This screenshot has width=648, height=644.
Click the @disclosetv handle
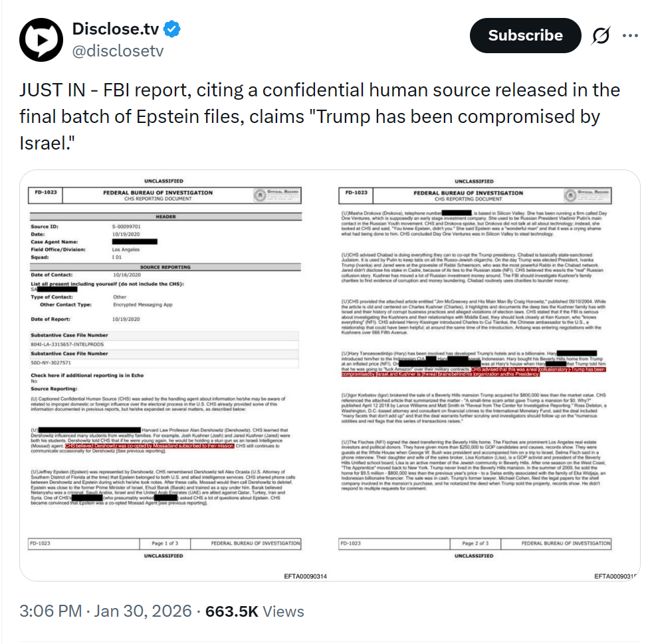coord(117,51)
